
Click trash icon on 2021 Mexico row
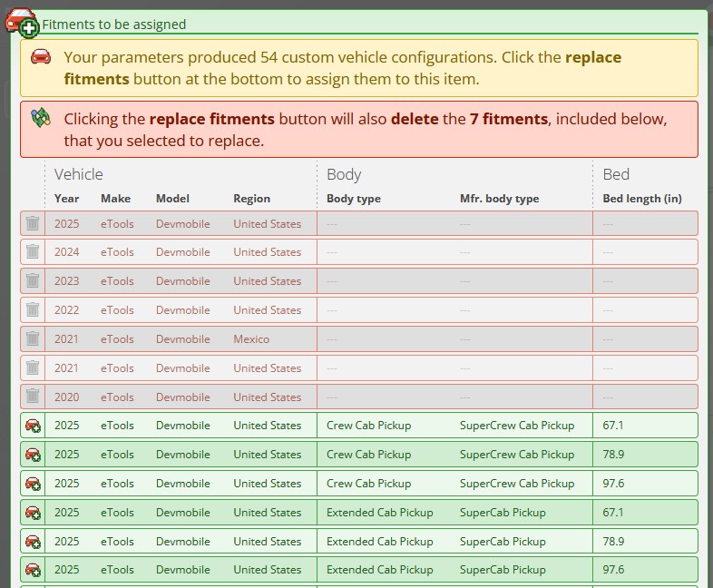coord(33,339)
